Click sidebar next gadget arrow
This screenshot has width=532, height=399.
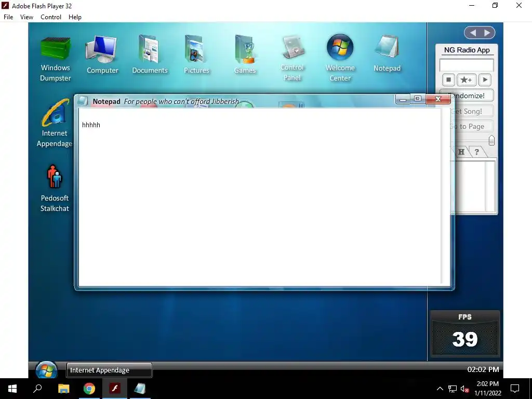click(x=487, y=33)
